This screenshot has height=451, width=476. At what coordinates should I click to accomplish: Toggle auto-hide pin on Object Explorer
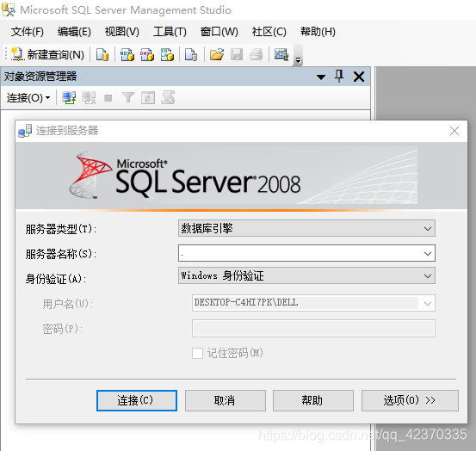339,76
